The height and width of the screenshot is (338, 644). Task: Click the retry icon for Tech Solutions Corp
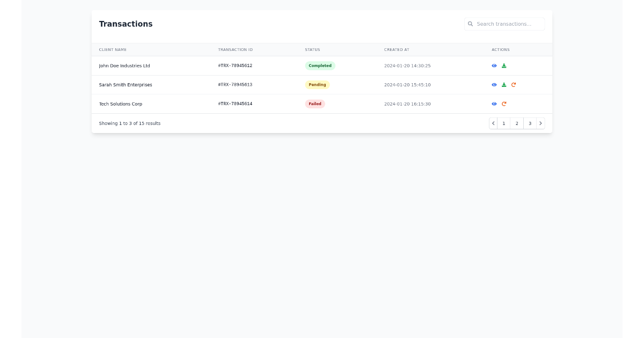[504, 104]
